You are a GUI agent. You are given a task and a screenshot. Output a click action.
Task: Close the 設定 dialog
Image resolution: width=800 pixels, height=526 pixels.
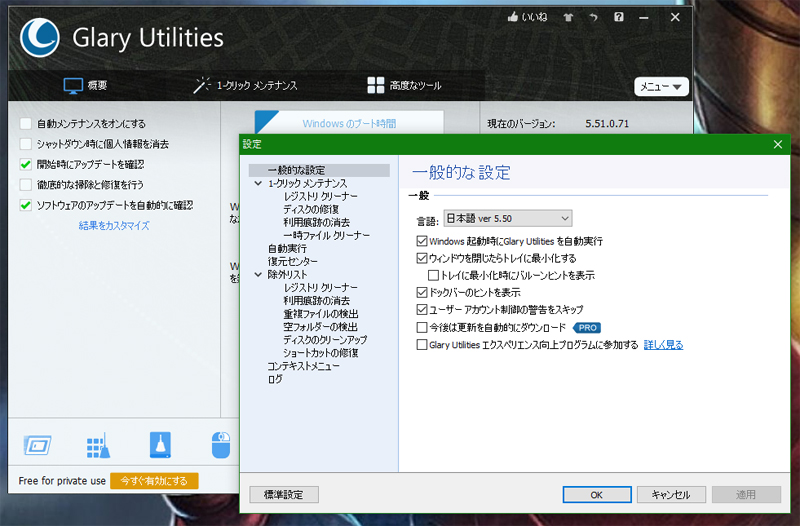pyautogui.click(x=778, y=144)
